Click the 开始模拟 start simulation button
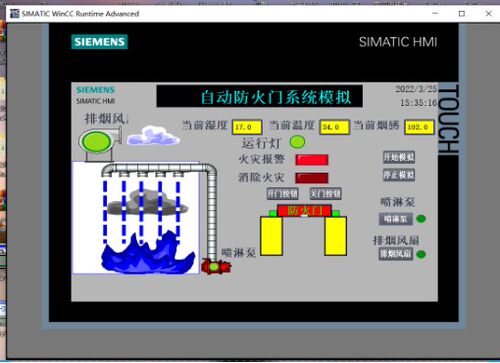Screen dimensions: 500x363 (399, 157)
